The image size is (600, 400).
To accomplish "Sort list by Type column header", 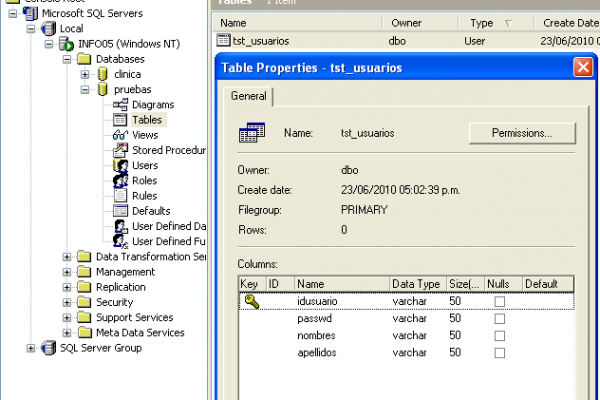I will tap(496, 23).
